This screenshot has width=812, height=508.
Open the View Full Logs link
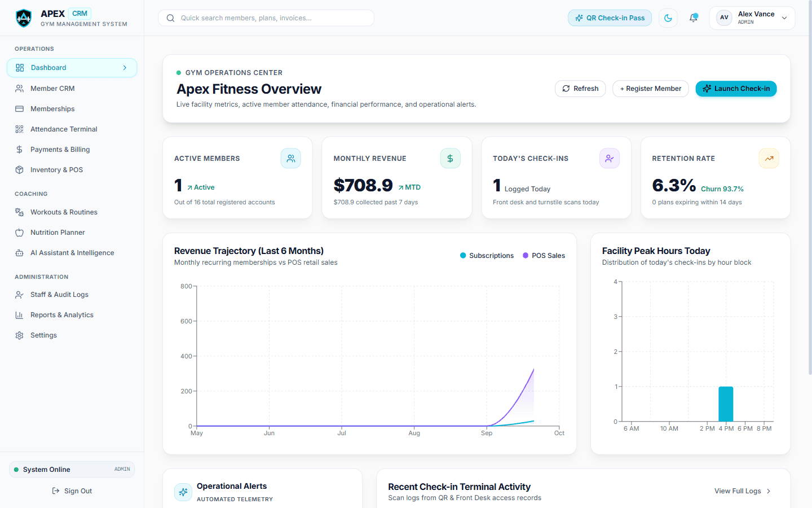pos(743,491)
